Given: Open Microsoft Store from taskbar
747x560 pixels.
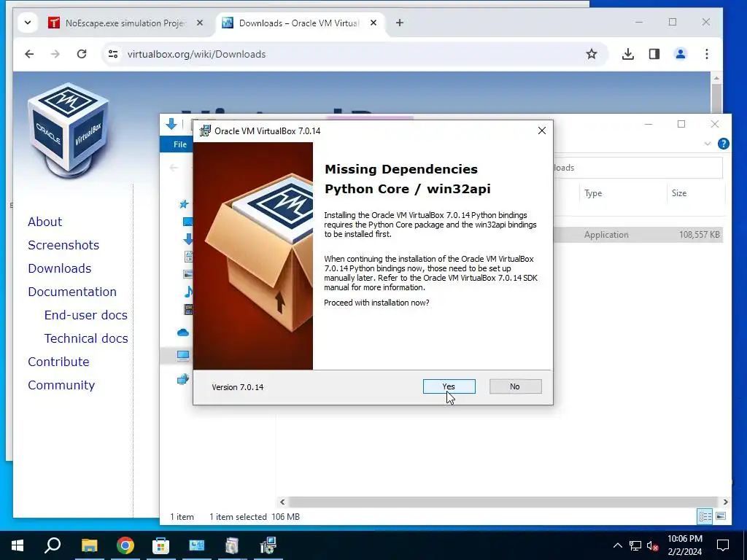Looking at the screenshot, I should click(x=161, y=545).
